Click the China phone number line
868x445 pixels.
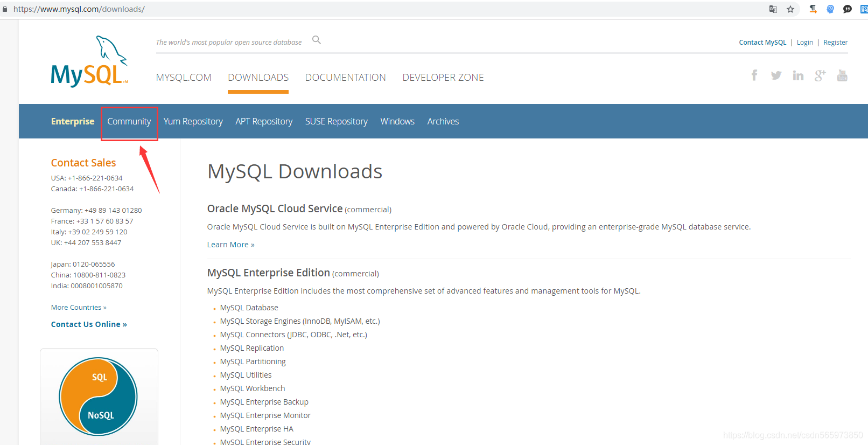[x=88, y=275]
